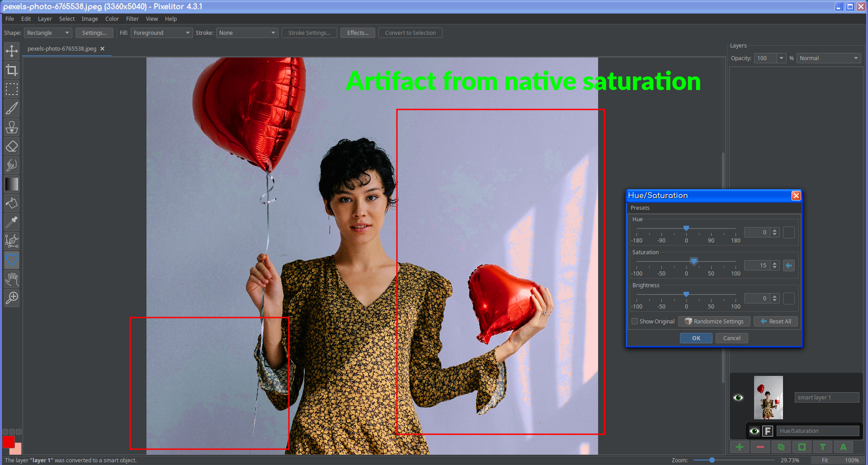Screen dimensions: 868x465
Task: Hide the smart layer 1 eye
Action: 738,398
